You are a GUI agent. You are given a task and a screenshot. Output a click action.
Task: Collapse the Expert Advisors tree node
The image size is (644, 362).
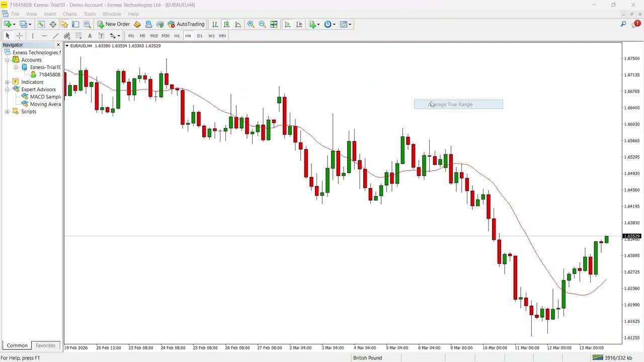point(7,89)
